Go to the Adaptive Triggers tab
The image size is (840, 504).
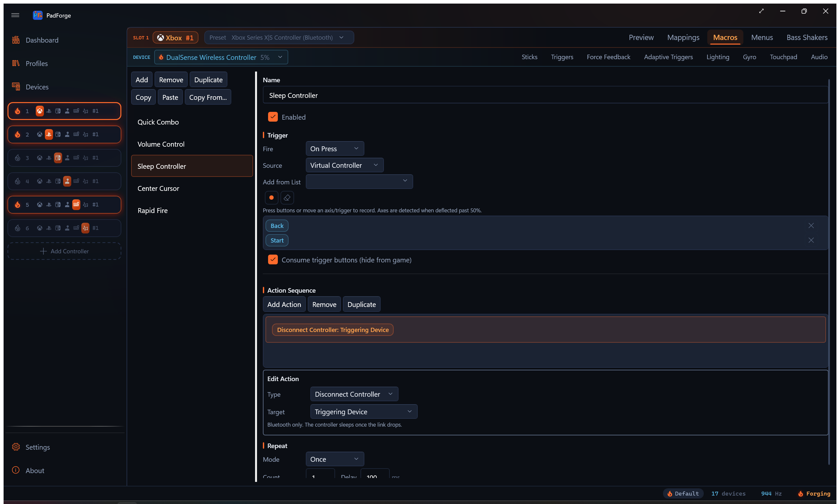click(668, 57)
